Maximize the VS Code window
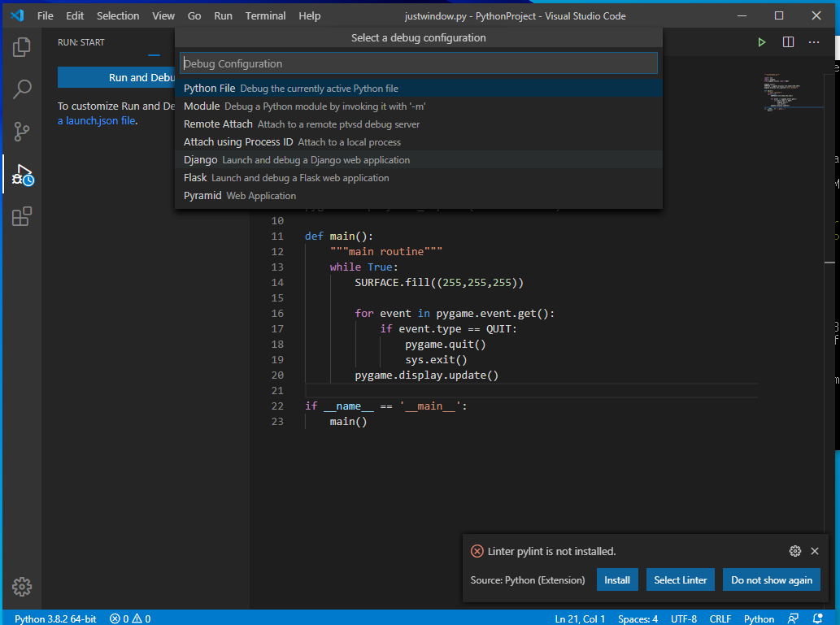The width and height of the screenshot is (840, 625). click(779, 15)
